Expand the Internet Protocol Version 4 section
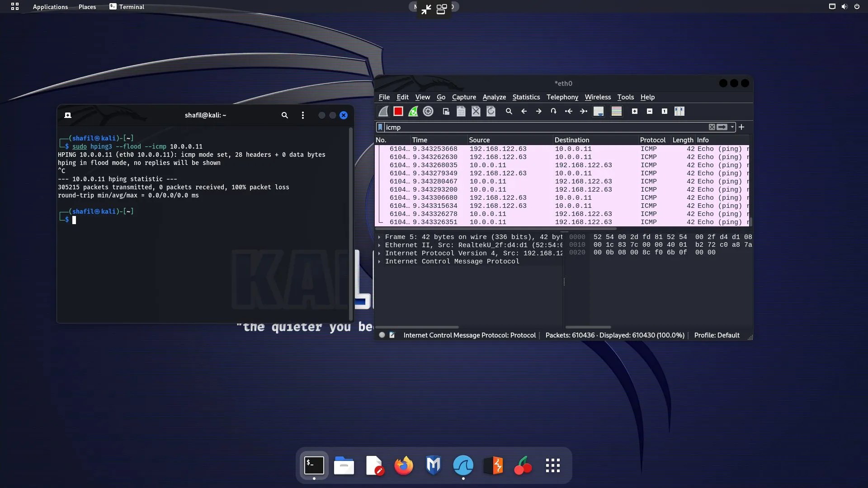This screenshot has height=488, width=868. coord(380,253)
